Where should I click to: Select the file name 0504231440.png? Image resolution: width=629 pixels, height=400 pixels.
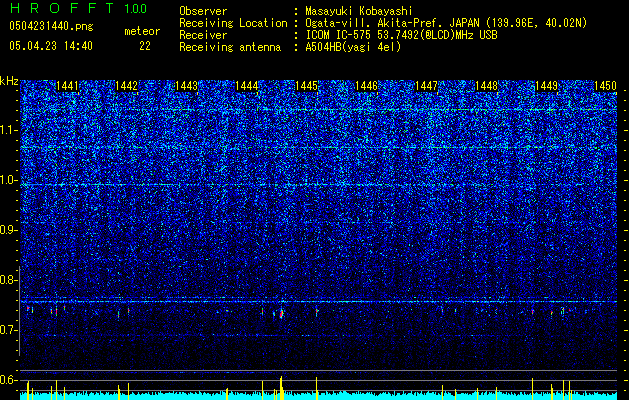click(x=51, y=26)
